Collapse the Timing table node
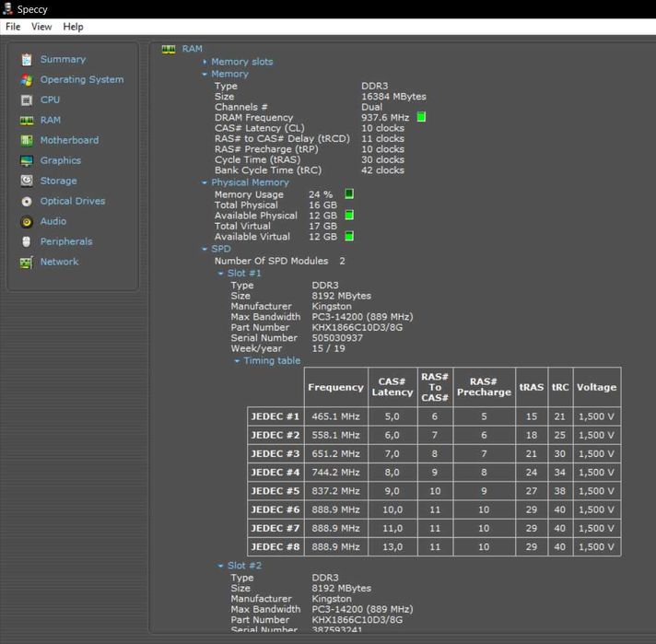Screen dimensions: 656x644 [237, 361]
